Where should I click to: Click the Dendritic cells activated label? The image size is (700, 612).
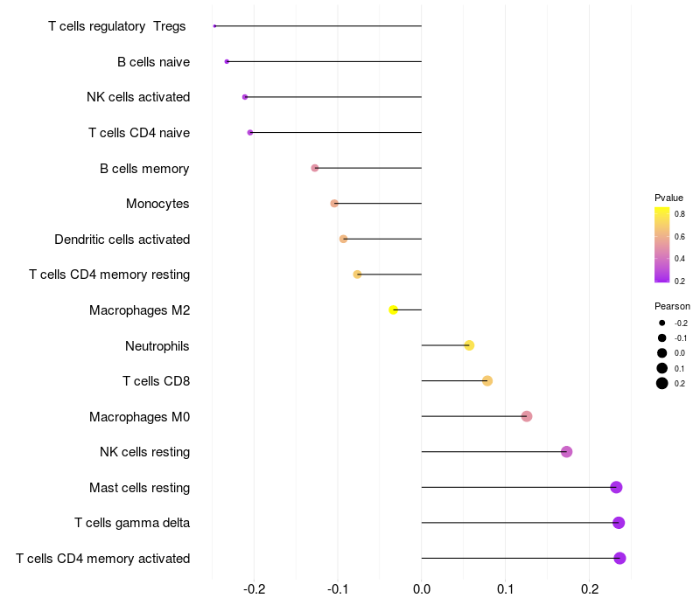(x=122, y=239)
